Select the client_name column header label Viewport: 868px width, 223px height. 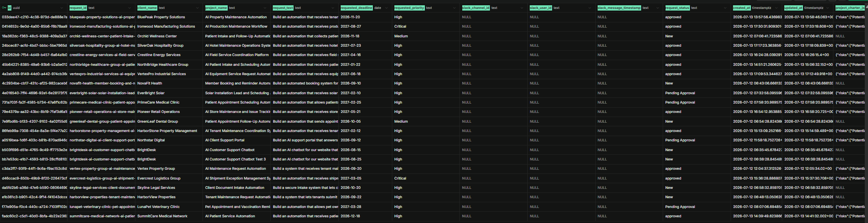coord(147,8)
